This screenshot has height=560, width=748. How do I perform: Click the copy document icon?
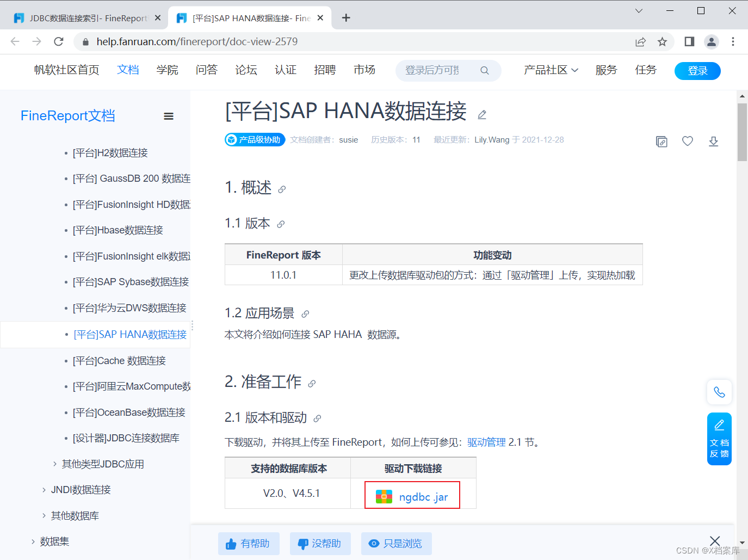662,141
